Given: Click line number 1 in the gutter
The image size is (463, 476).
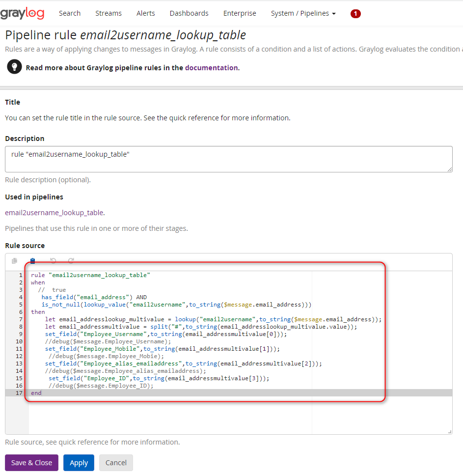Looking at the screenshot, I should click(x=20, y=275).
